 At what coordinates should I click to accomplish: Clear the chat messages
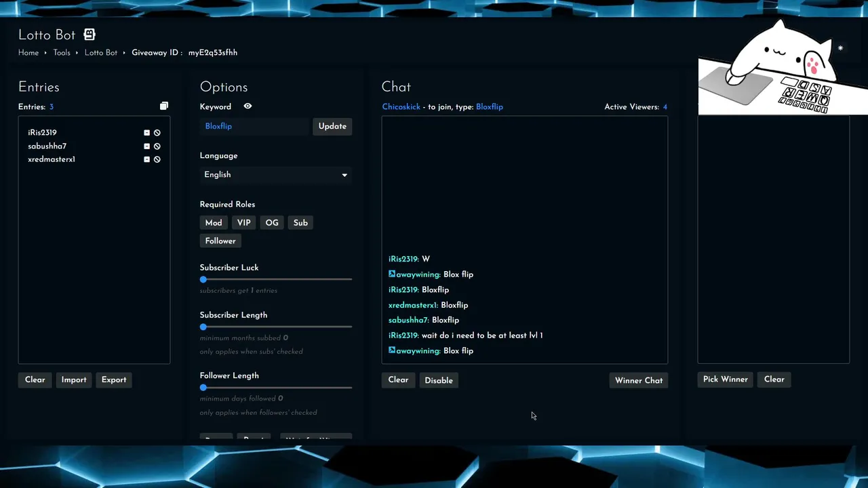tap(398, 380)
